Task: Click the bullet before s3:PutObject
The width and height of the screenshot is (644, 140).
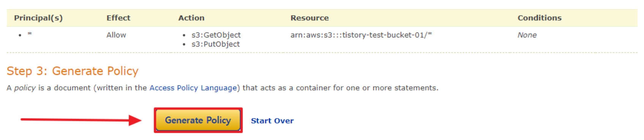Action: (184, 45)
